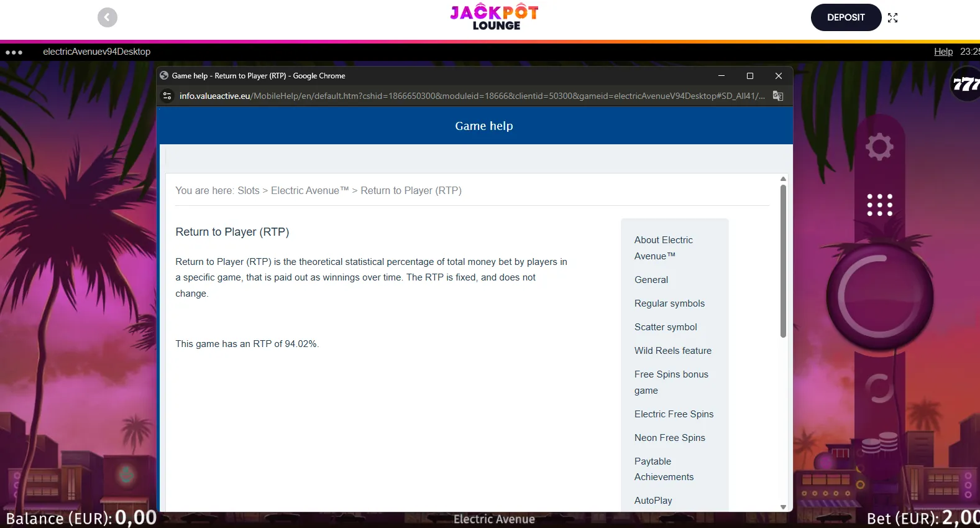Click the help page scrollbar thumb
The width and height of the screenshot is (980, 528).
pyautogui.click(x=783, y=261)
